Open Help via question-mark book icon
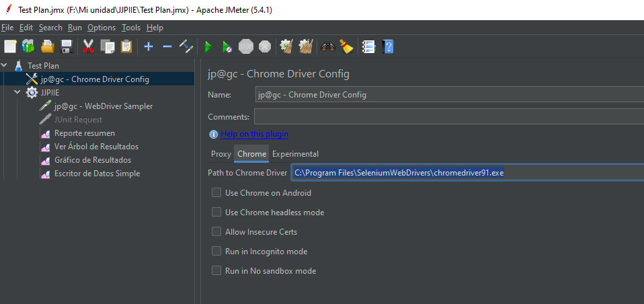Screen dimensions: 644x304 (388, 46)
